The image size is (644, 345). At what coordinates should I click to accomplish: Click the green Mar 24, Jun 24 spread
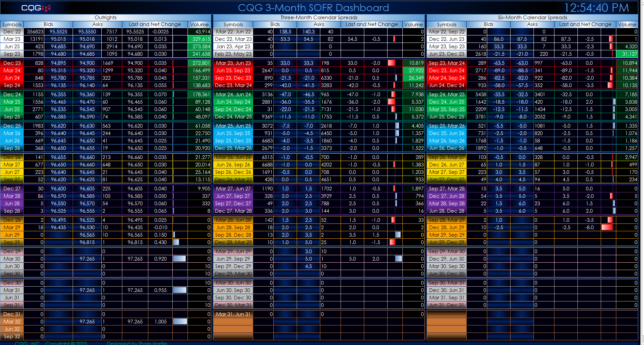233,95
